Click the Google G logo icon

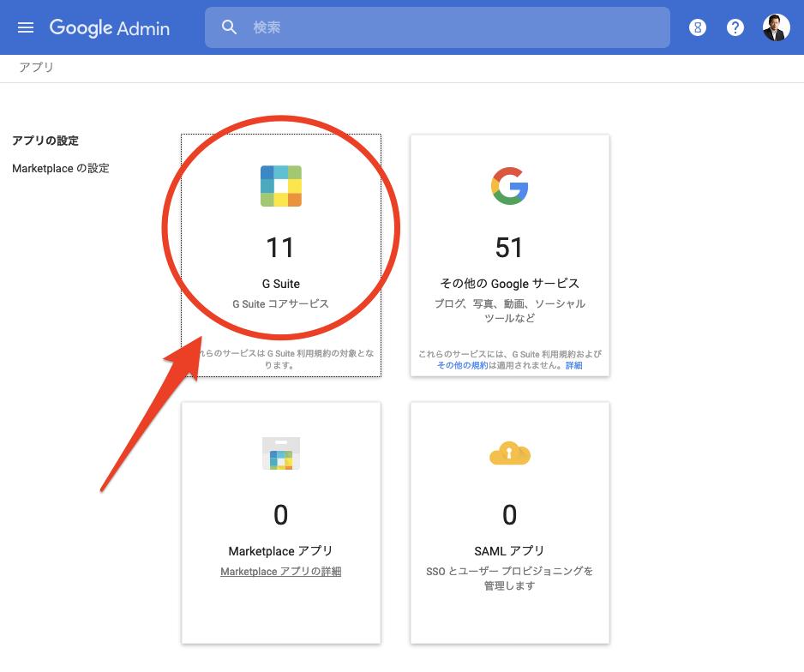pos(509,186)
